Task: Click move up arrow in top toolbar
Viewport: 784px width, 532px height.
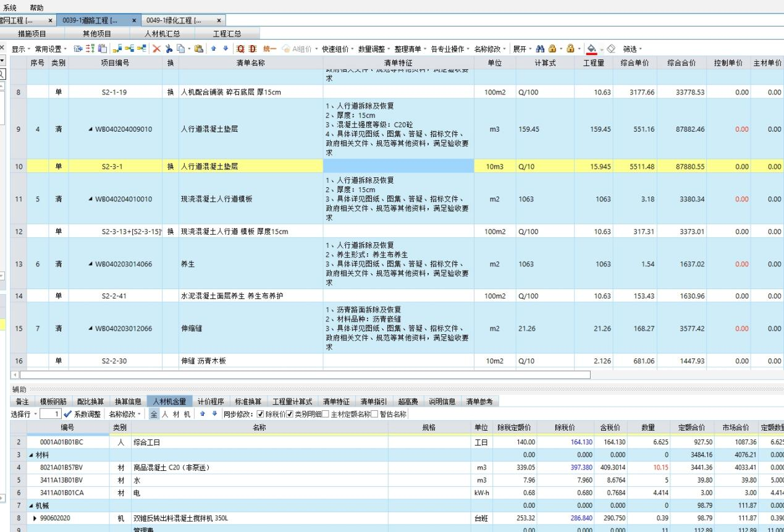Action: click(x=214, y=48)
